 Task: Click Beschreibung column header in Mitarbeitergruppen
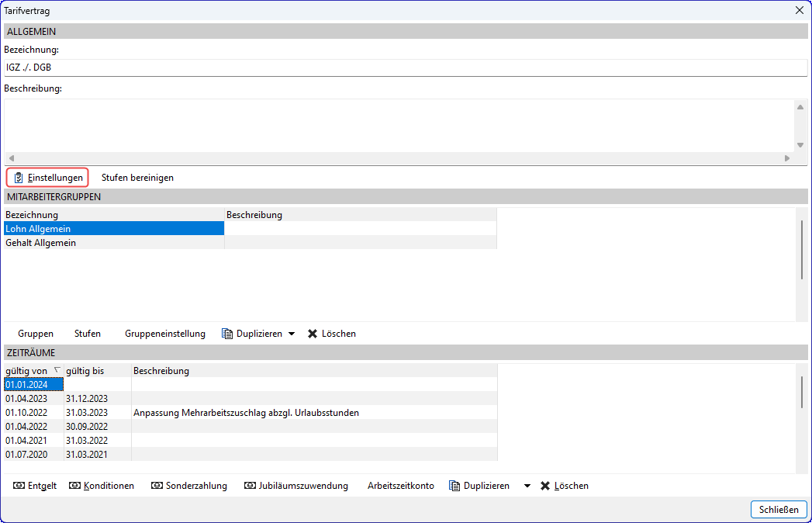(x=361, y=215)
